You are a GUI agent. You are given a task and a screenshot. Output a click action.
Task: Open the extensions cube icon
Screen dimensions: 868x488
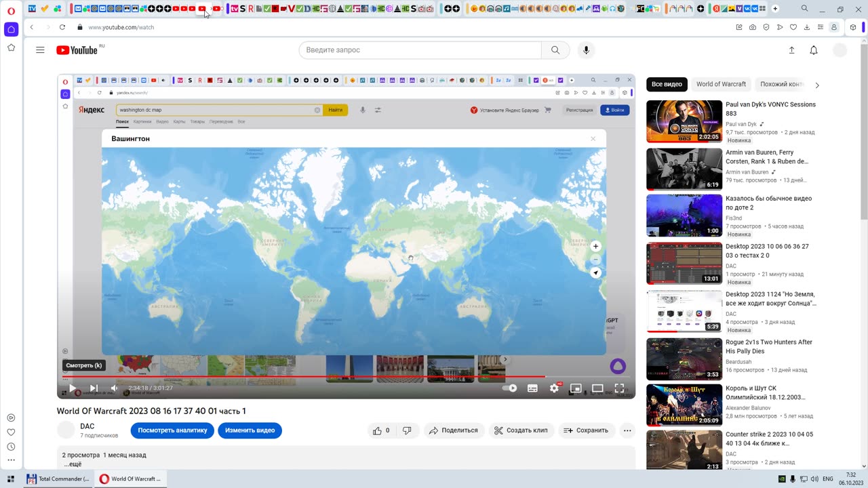pyautogui.click(x=853, y=27)
